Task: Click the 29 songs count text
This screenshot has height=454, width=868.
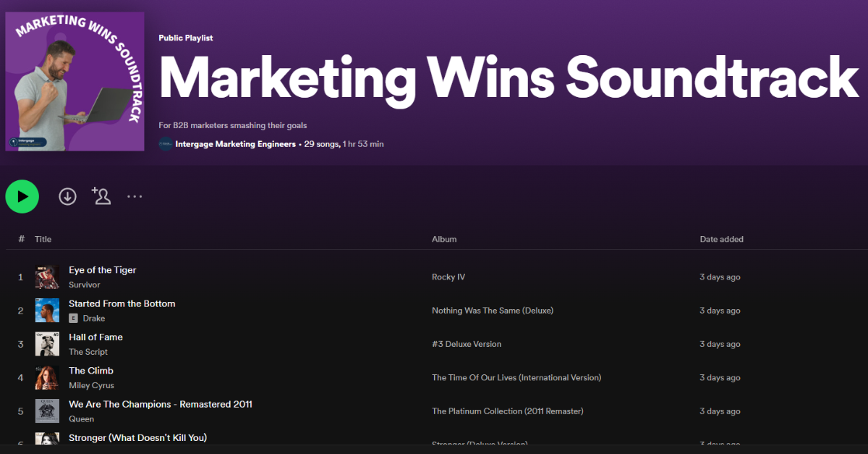Action: 321,144
